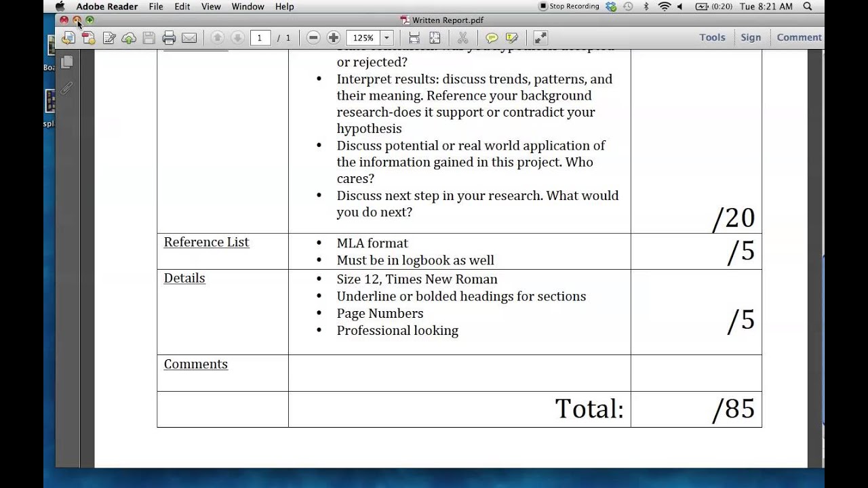Click the print icon

tap(169, 38)
